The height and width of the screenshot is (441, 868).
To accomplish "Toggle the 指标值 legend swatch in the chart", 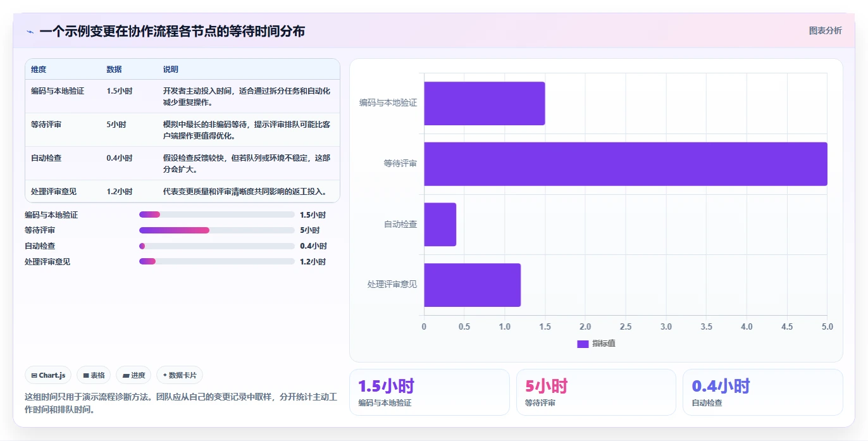I will coord(583,344).
